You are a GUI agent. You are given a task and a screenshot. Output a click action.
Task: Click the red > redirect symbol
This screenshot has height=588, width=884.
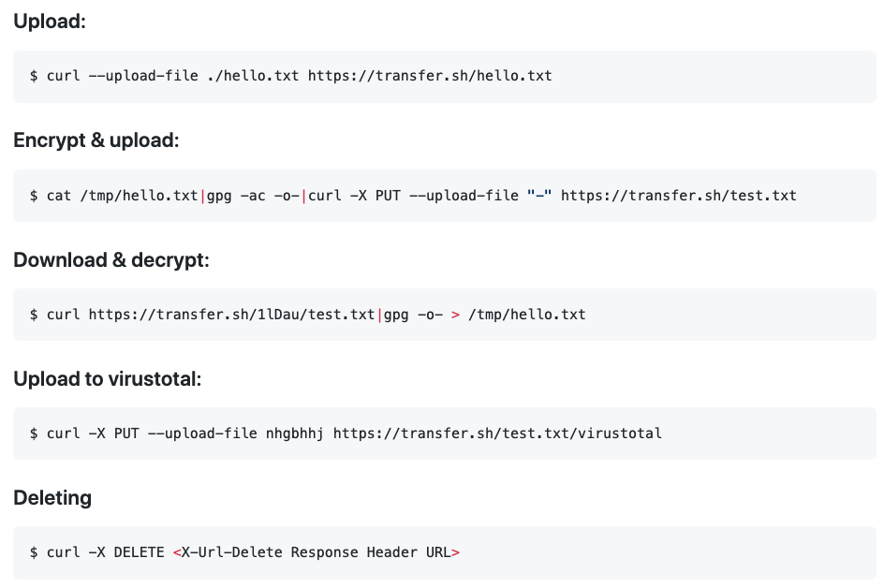point(455,315)
